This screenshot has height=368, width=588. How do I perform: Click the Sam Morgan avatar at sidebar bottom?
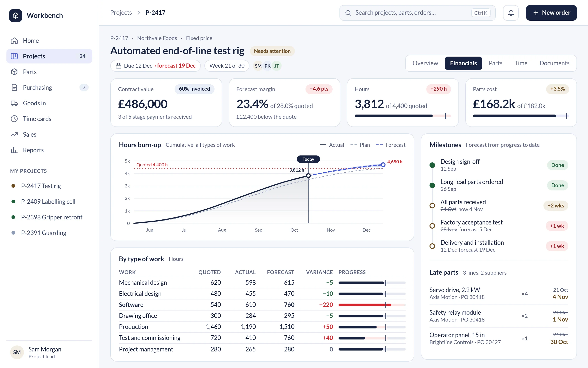pyautogui.click(x=17, y=352)
